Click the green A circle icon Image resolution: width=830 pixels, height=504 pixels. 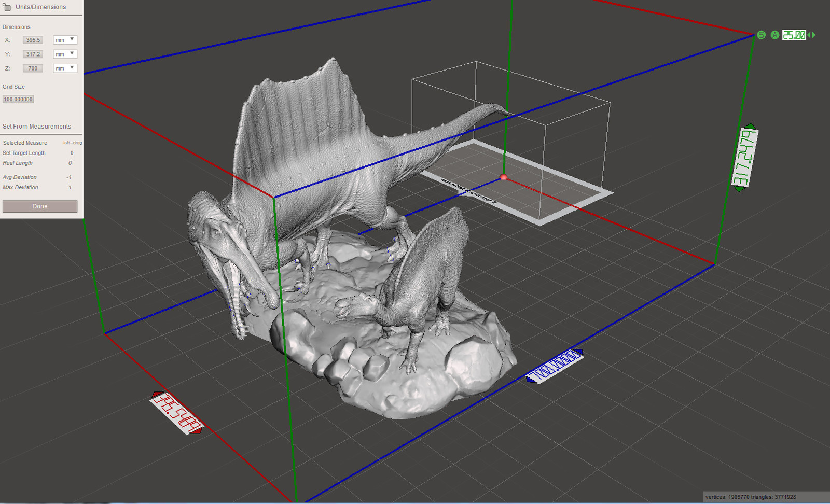pyautogui.click(x=774, y=35)
